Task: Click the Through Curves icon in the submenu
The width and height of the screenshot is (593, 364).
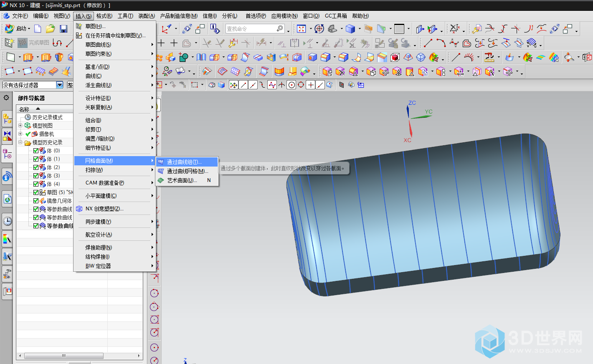Action: pyautogui.click(x=161, y=162)
